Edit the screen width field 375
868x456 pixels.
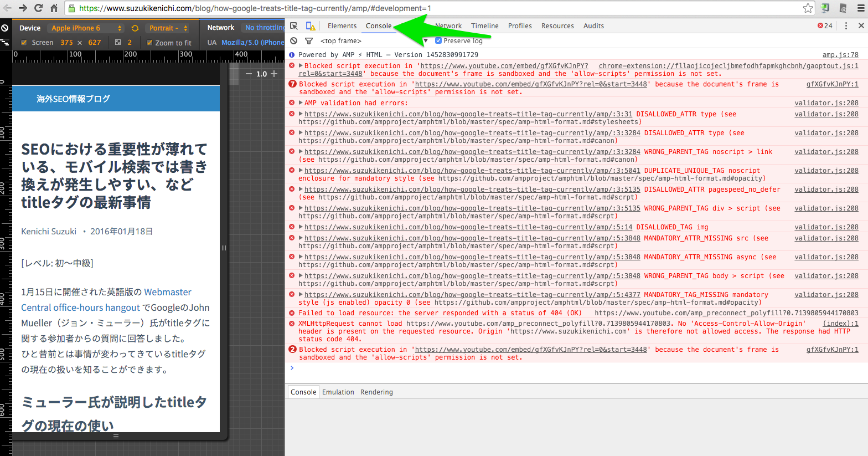[66, 43]
